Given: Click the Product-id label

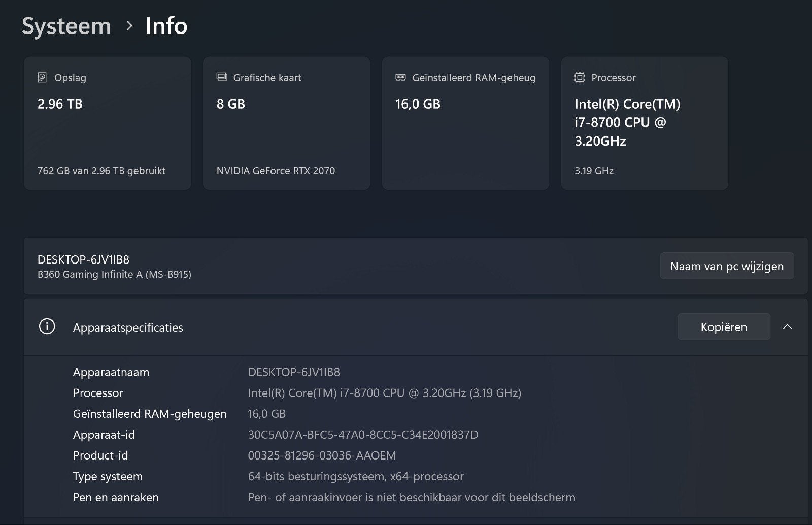Looking at the screenshot, I should (100, 455).
